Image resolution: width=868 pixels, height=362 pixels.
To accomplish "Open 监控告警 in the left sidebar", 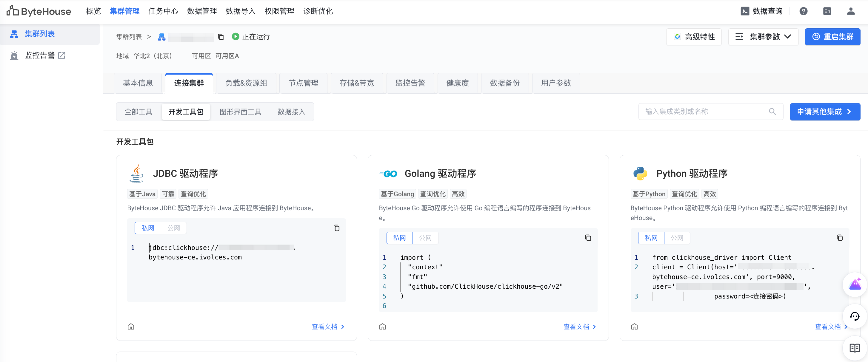I will (x=40, y=55).
